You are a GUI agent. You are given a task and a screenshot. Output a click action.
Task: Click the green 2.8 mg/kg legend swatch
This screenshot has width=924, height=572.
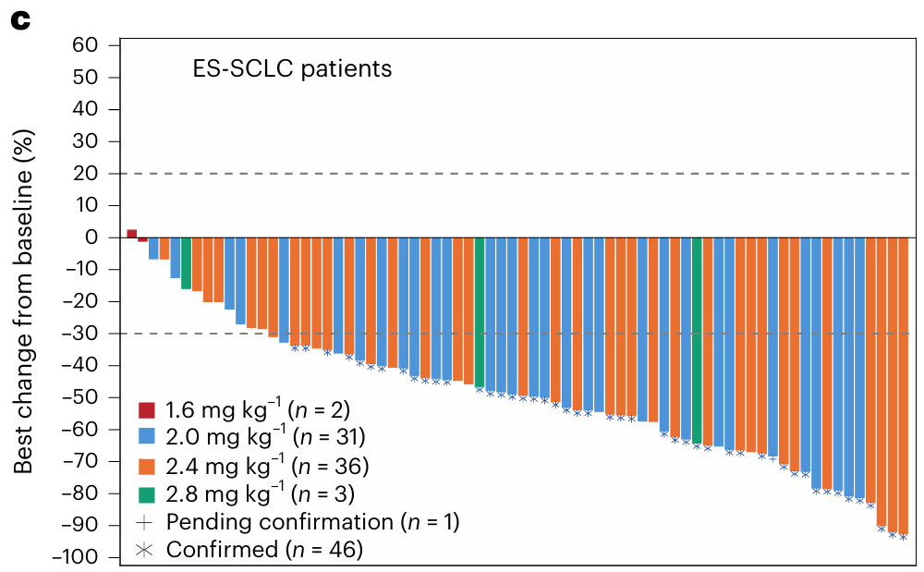(146, 494)
